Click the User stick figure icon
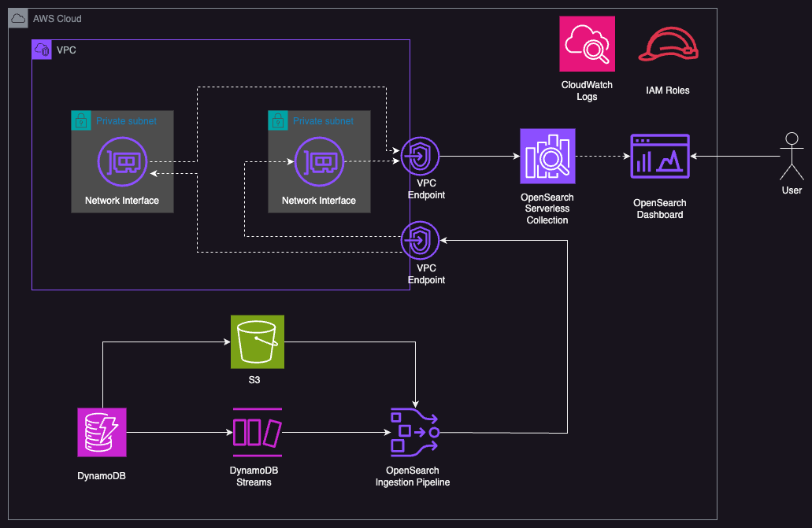The image size is (812, 528). (791, 155)
